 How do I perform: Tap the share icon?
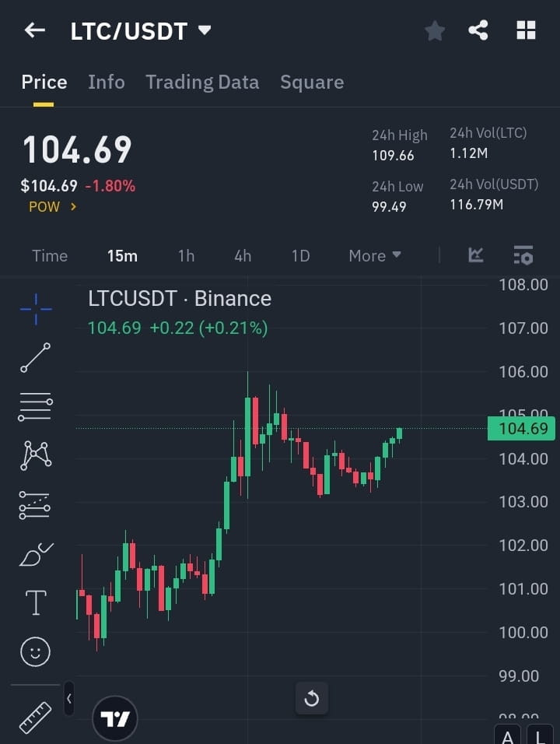coord(478,30)
